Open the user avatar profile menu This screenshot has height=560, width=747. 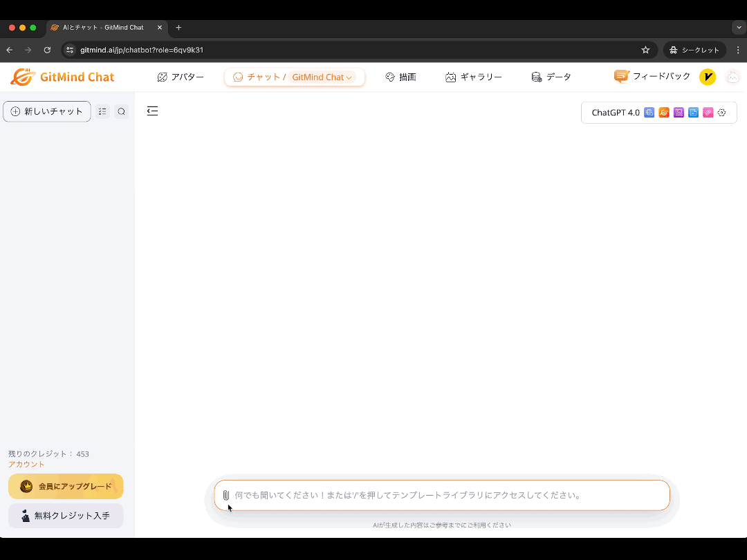(x=732, y=77)
